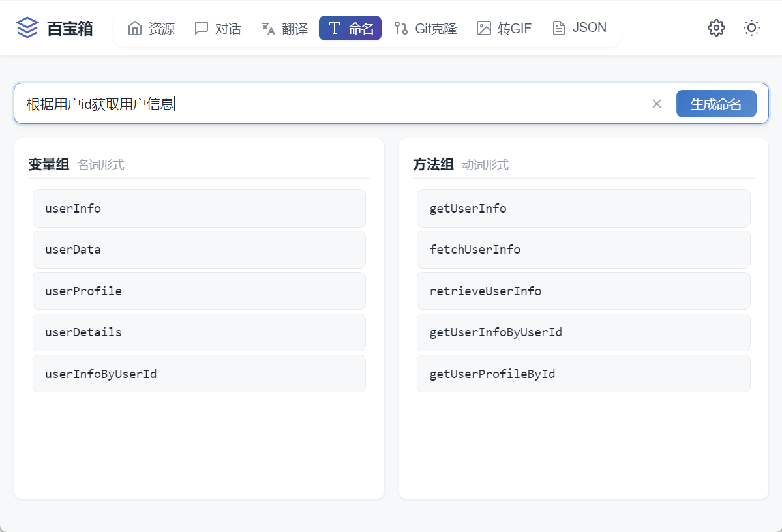Switch to 转GIF image tab
The image size is (782, 532).
tap(504, 29)
